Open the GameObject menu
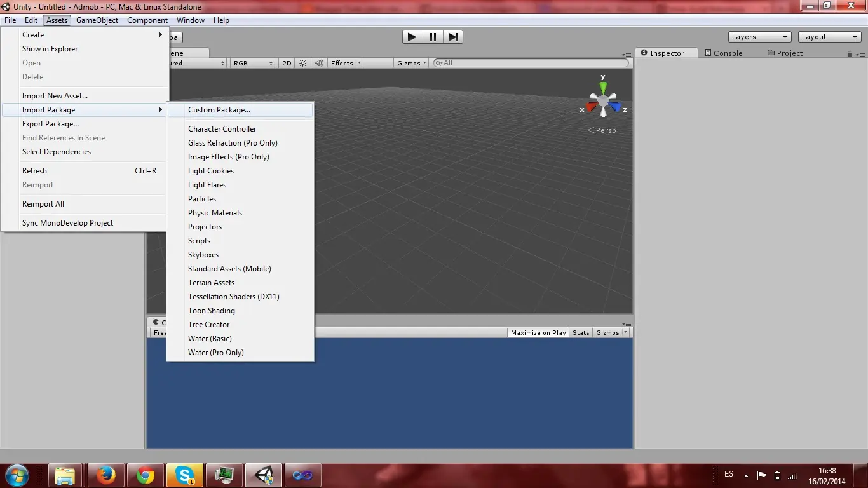The height and width of the screenshot is (488, 868). [97, 20]
